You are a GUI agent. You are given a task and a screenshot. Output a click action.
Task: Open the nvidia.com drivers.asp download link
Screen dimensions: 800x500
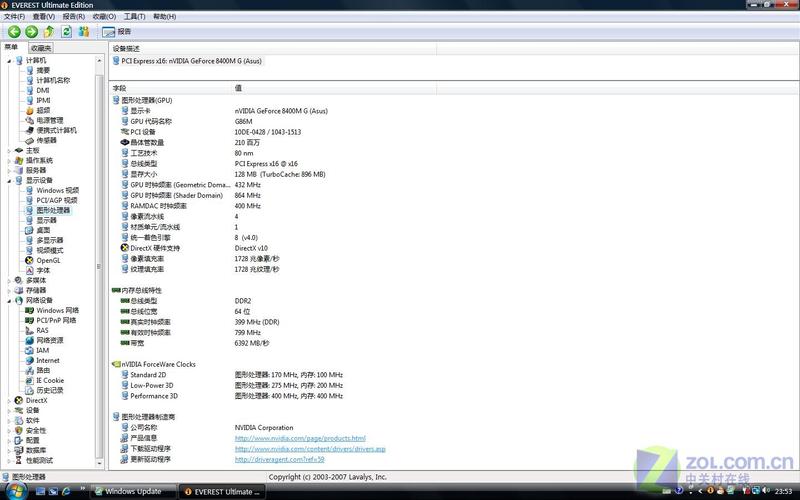pos(310,449)
